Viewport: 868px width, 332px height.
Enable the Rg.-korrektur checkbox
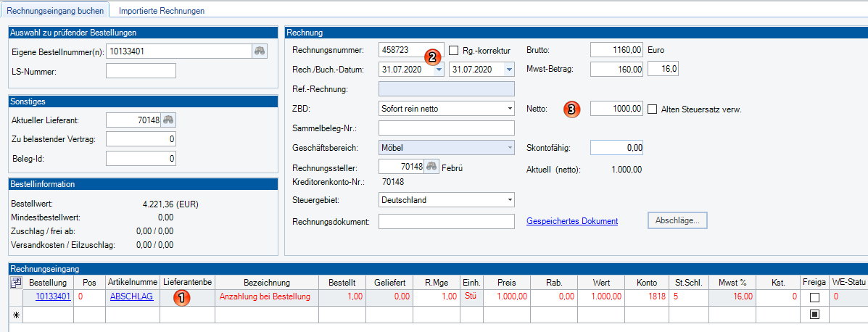[x=454, y=51]
